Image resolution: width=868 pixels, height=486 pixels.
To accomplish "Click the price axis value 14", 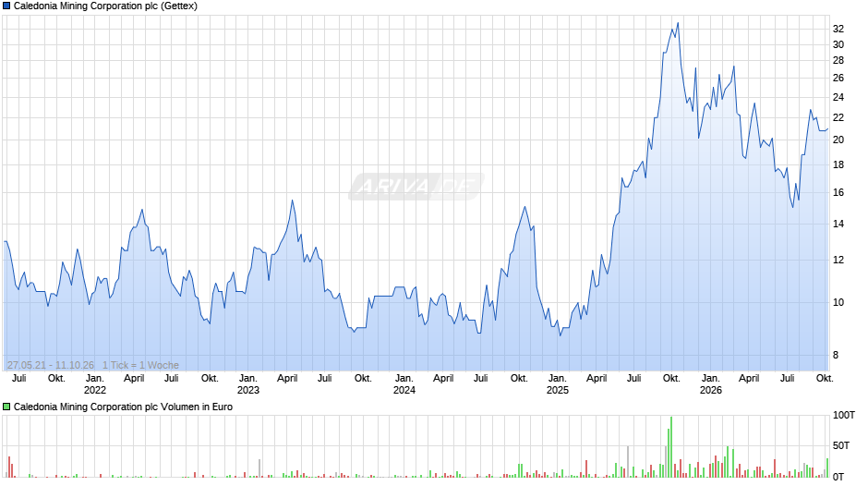I will tap(838, 224).
